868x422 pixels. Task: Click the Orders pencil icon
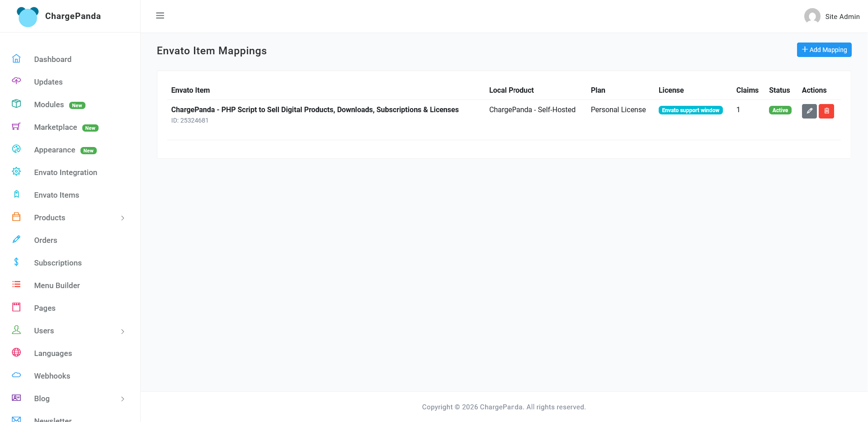click(16, 239)
